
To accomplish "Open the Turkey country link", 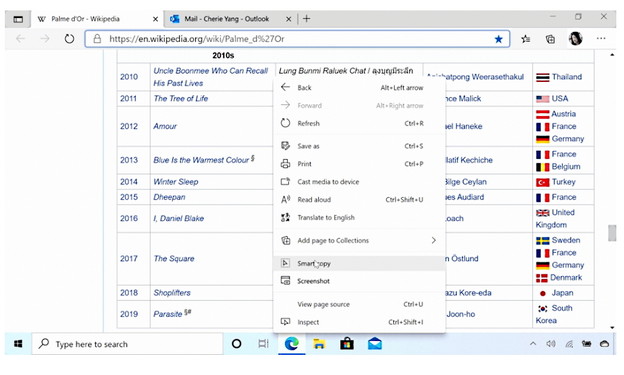I will click(x=564, y=182).
